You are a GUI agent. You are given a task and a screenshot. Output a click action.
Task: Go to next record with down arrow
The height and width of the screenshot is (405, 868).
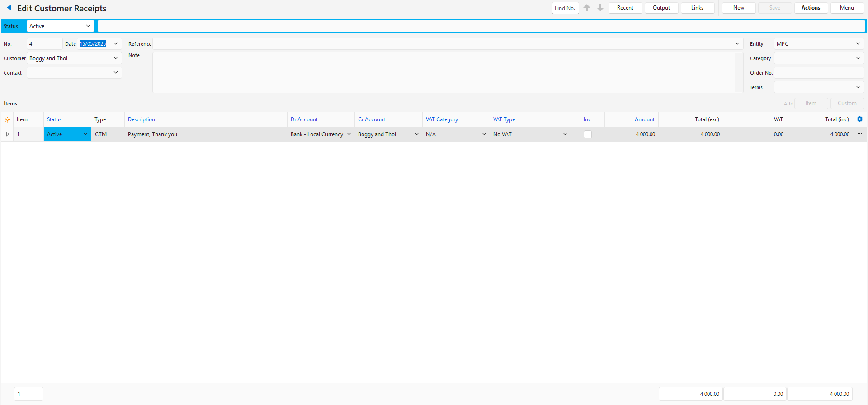pos(600,8)
